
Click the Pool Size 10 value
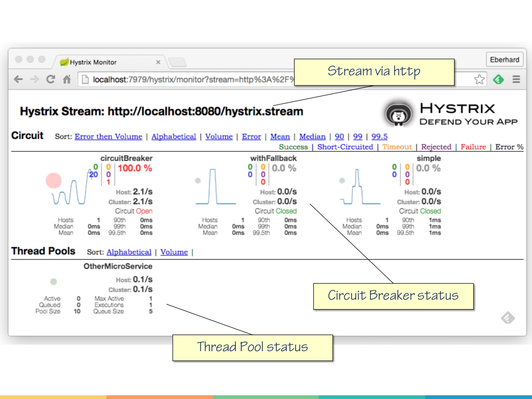tap(77, 312)
